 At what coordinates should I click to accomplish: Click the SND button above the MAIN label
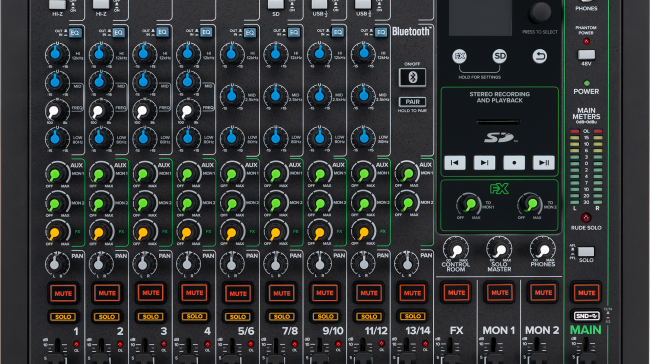(x=586, y=316)
